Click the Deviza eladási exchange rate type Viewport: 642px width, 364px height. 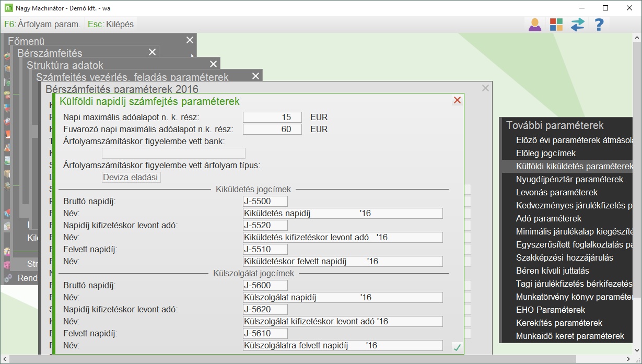(x=131, y=177)
